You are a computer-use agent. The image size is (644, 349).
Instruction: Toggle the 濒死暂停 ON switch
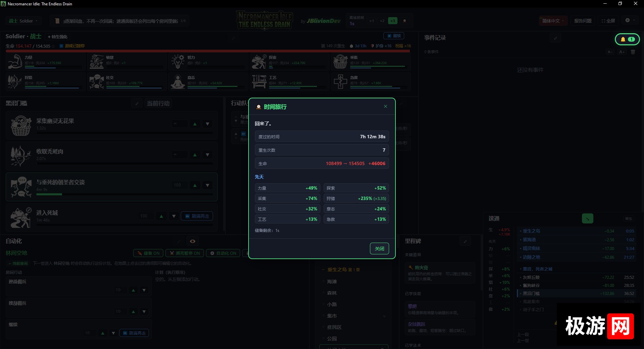tap(185, 253)
